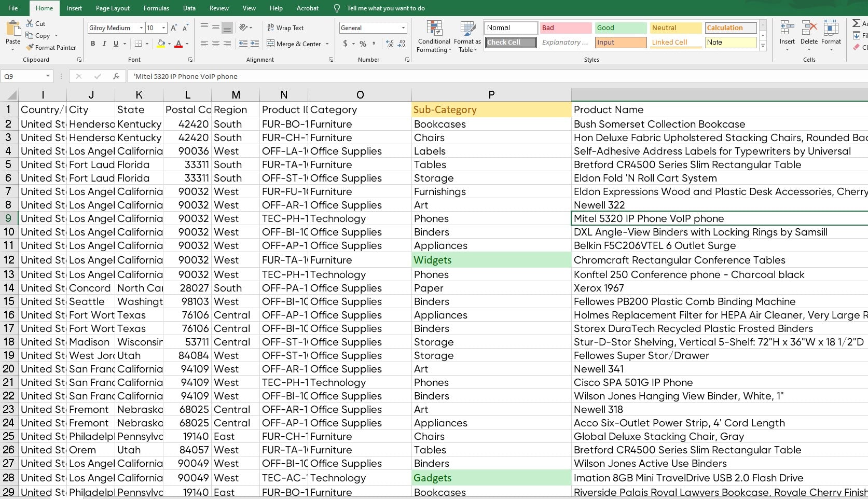Click Increase Decimal icon
868x499 pixels.
click(x=390, y=44)
